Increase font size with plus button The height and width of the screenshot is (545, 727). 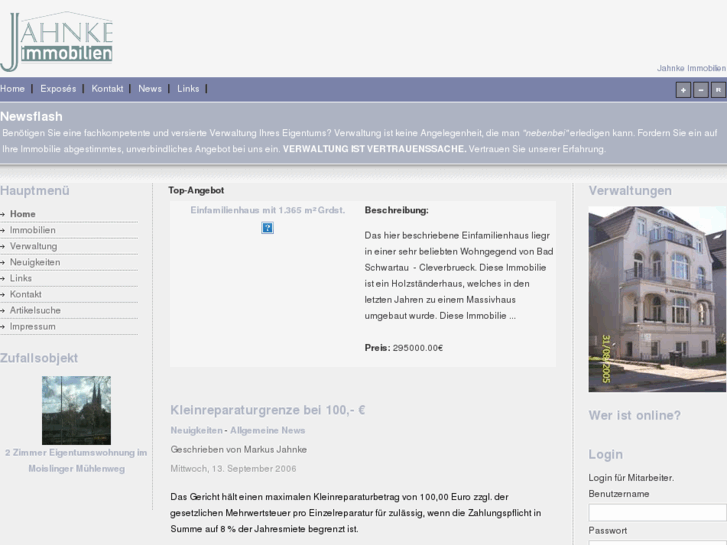click(x=683, y=90)
